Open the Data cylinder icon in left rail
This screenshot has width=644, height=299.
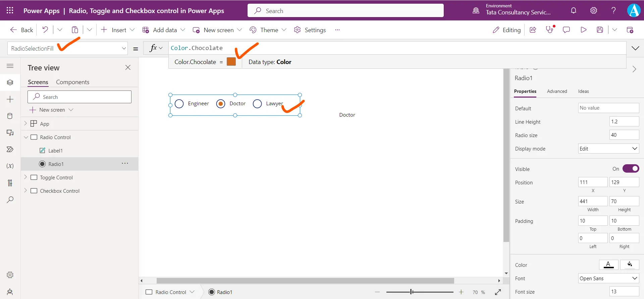(10, 116)
